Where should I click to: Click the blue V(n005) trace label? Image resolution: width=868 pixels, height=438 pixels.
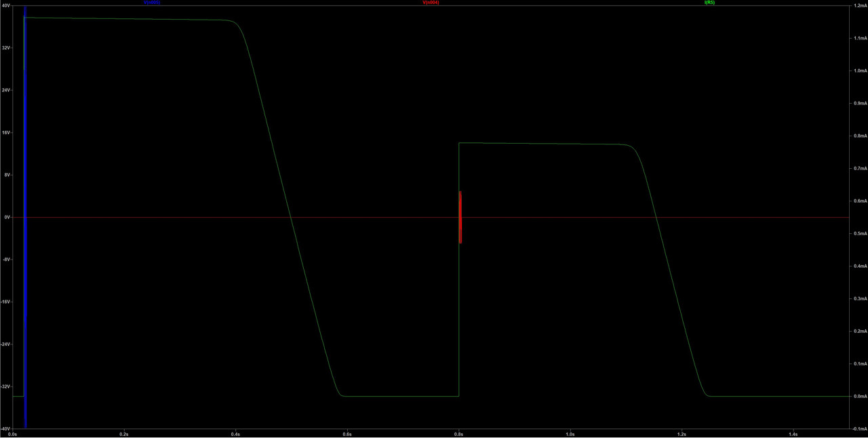tap(151, 3)
